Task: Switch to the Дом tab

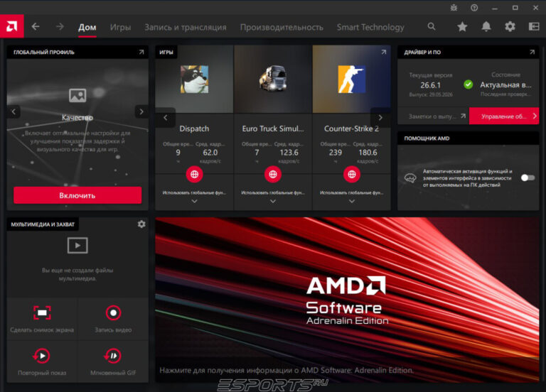Action: click(x=87, y=27)
